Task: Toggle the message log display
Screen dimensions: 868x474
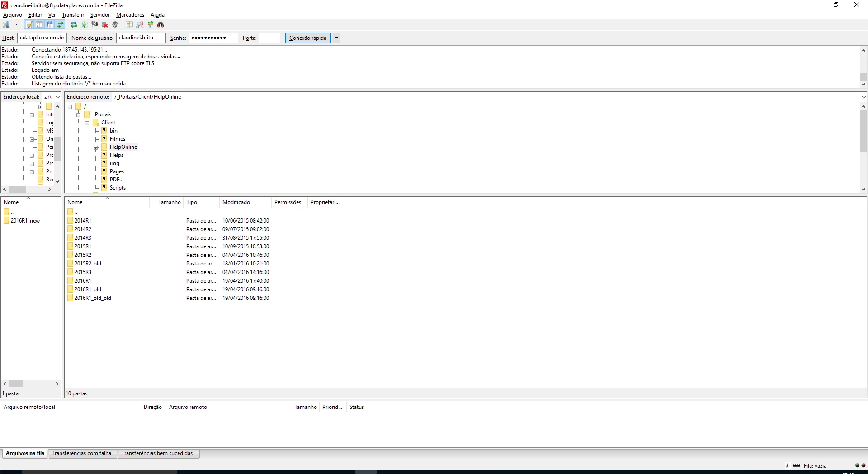Action: tap(29, 24)
